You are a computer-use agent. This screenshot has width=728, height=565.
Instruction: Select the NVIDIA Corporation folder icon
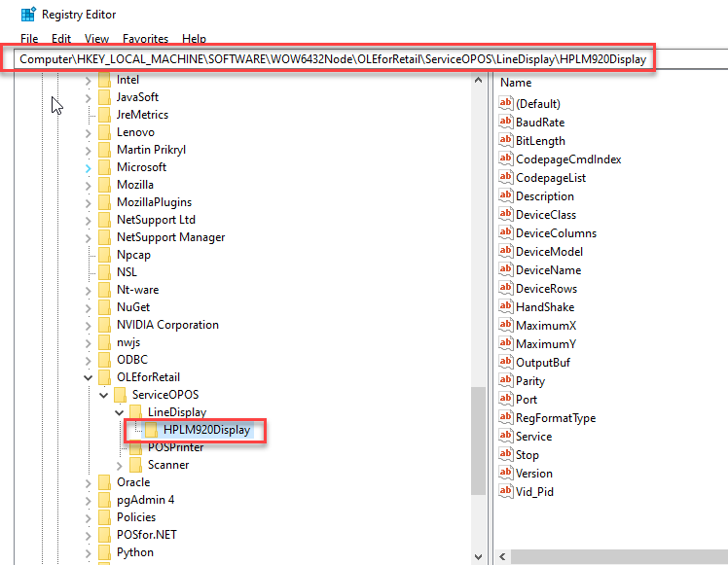(104, 325)
